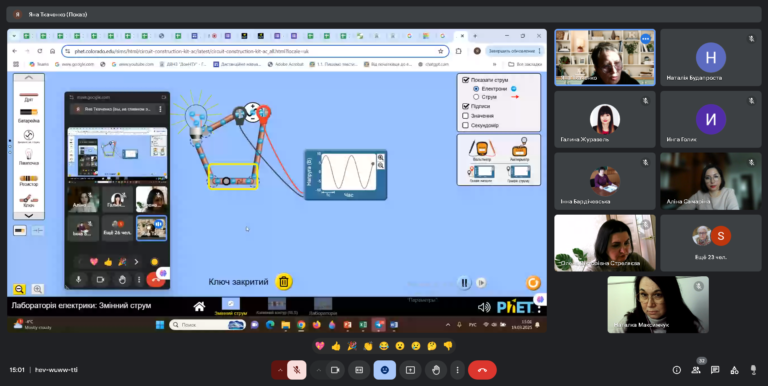The width and height of the screenshot is (768, 386).
Task: Open more options three-dot menu in Meet
Action: point(457,370)
